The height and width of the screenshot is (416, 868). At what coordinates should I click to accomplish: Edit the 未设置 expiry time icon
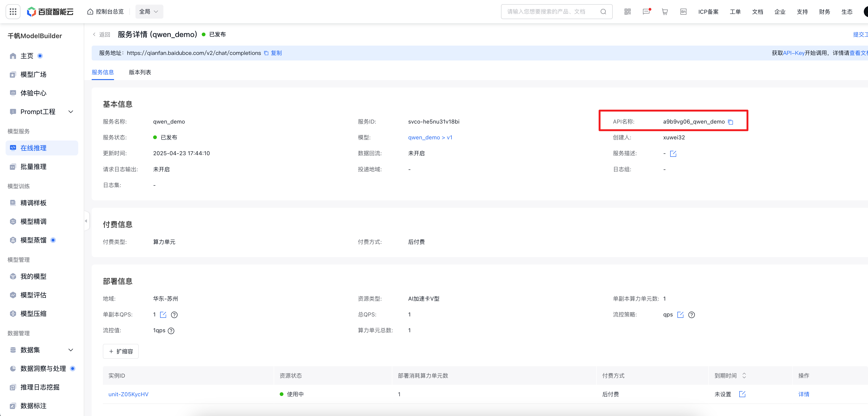(742, 394)
